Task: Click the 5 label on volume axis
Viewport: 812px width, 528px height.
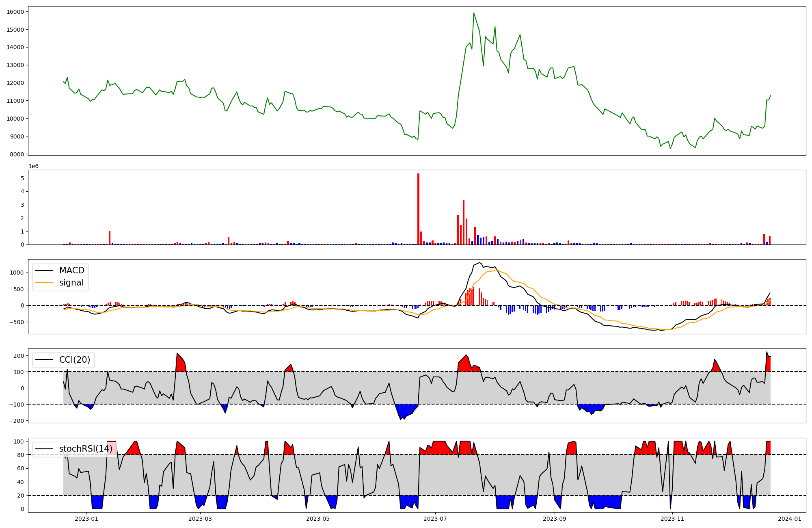Action: pos(23,178)
